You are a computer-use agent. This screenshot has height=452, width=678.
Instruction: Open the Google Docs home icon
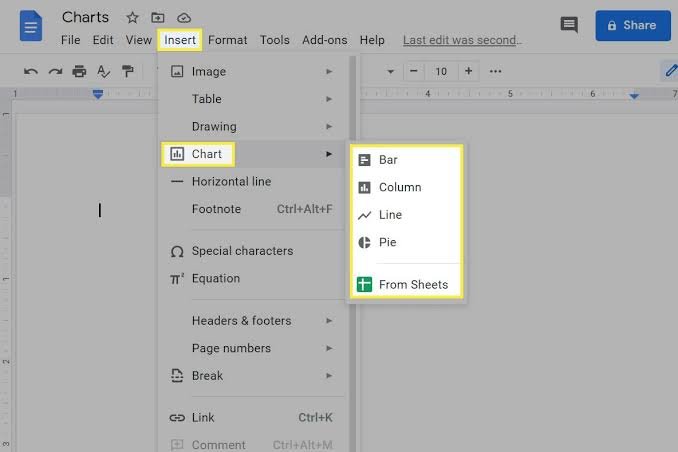31,26
